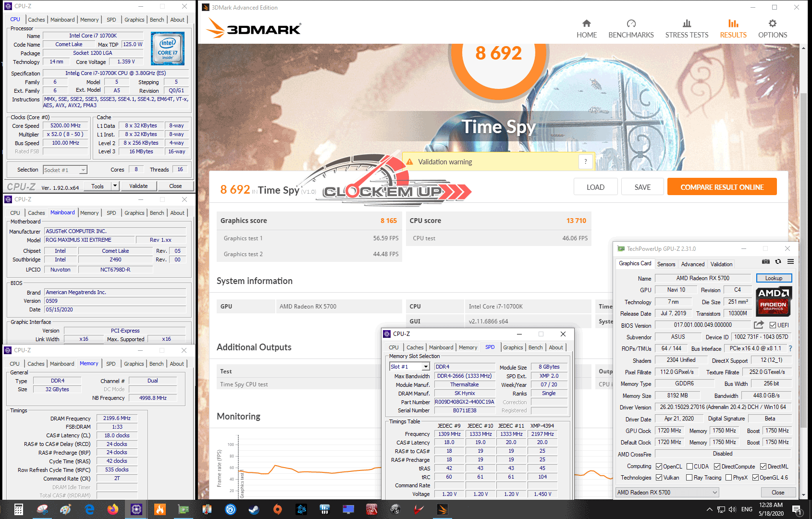
Task: Open Caches tab in top CPU-Z
Action: 37,20
